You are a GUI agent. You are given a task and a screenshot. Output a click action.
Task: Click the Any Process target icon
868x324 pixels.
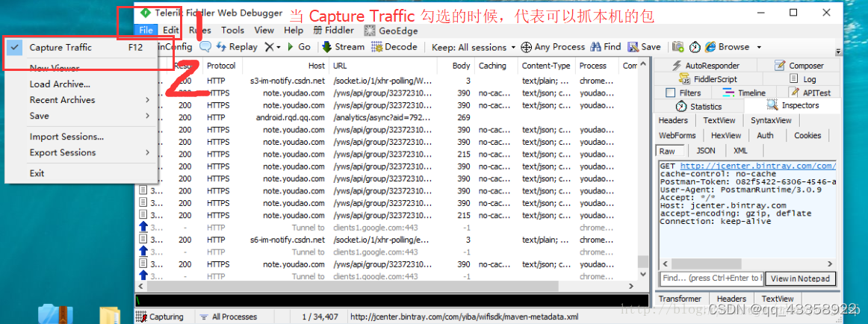click(x=526, y=47)
